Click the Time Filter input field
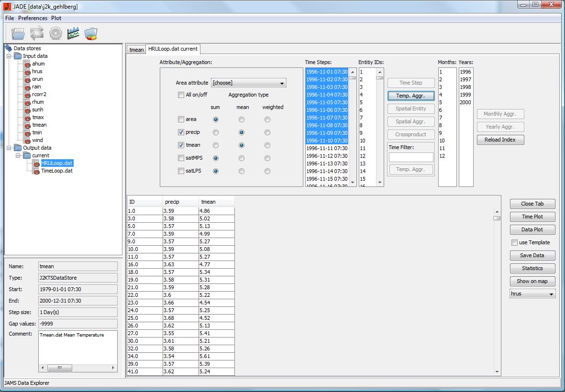 coord(410,157)
